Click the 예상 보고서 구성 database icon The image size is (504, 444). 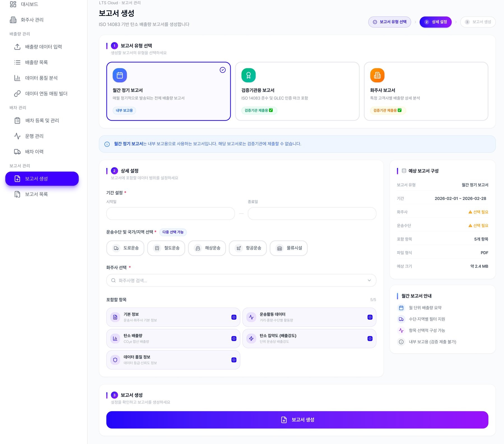point(404,171)
